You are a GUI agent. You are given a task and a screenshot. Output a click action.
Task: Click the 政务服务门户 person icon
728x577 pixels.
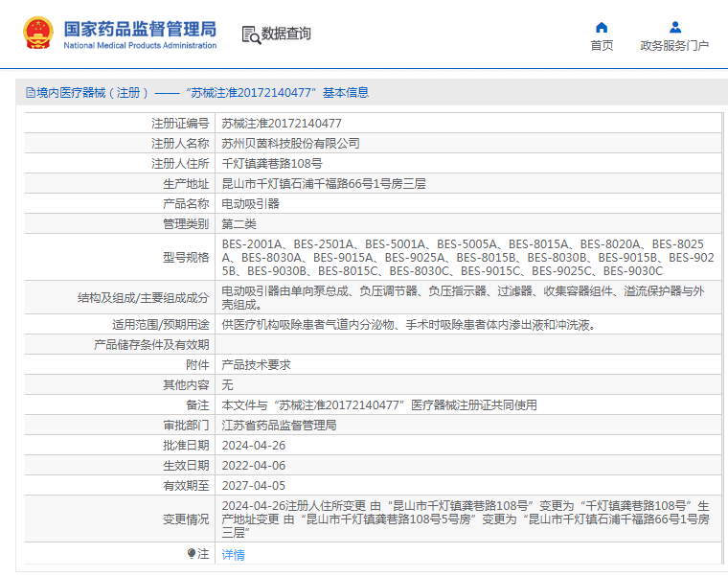(675, 27)
